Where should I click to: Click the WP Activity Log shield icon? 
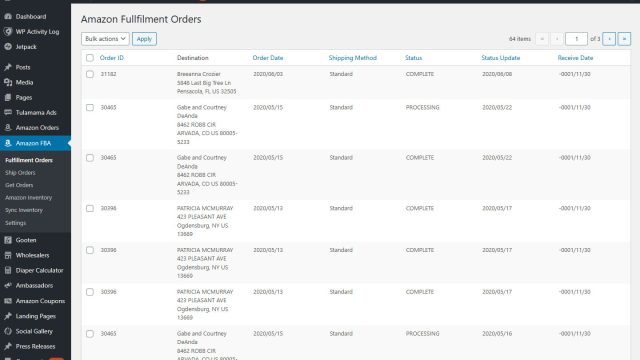[x=8, y=31]
